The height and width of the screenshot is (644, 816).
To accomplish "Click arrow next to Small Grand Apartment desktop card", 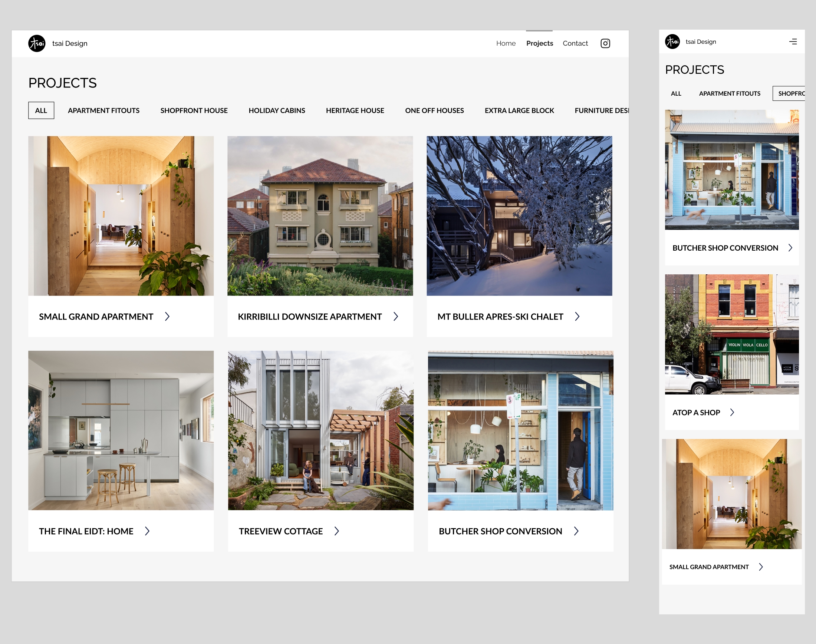I will [x=167, y=316].
